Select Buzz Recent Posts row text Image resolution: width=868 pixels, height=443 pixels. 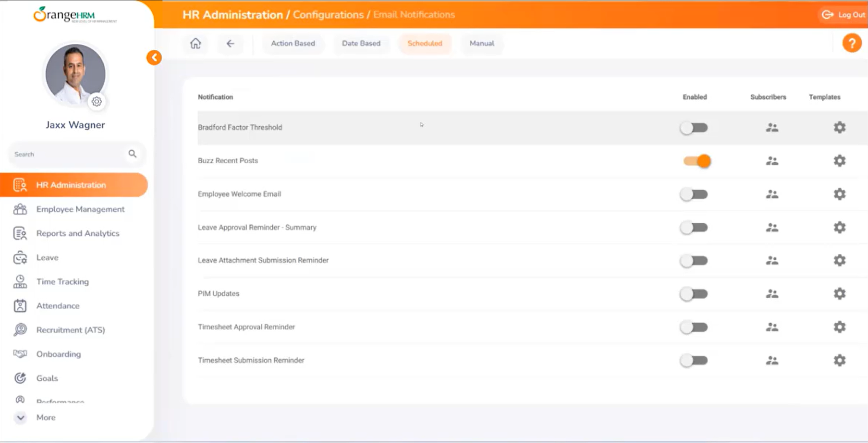coord(228,160)
